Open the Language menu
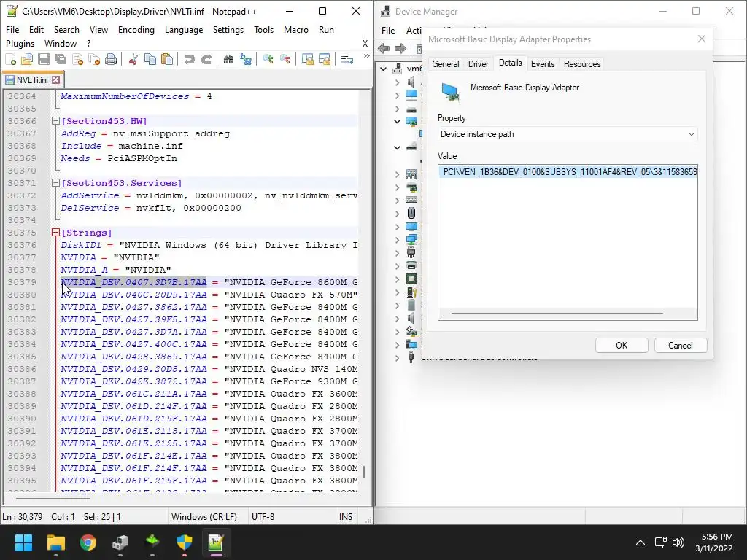Image resolution: width=747 pixels, height=560 pixels. coord(183,29)
